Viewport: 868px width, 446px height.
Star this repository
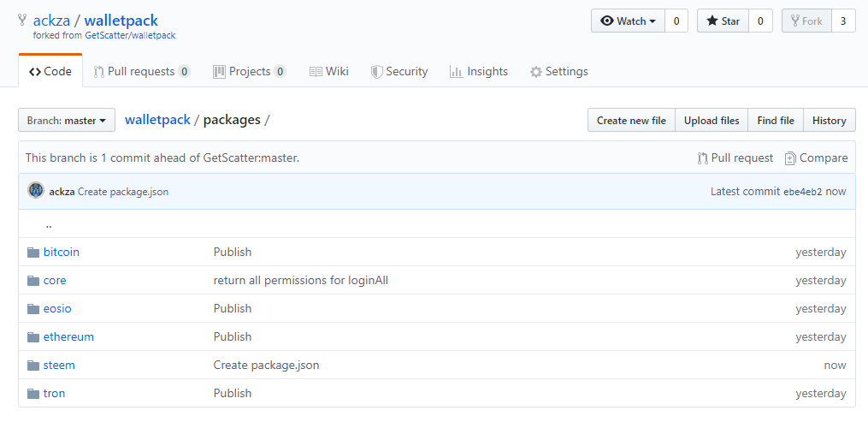(723, 21)
